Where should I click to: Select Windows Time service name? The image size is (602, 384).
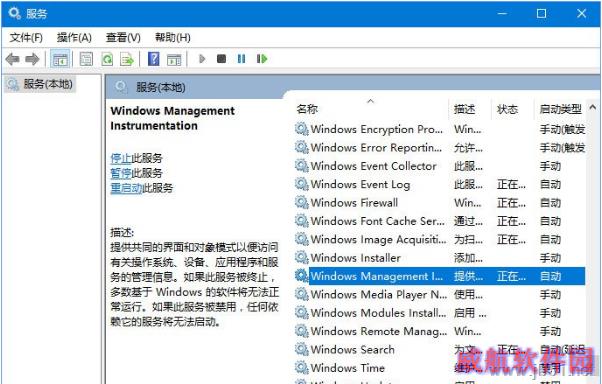tap(347, 368)
